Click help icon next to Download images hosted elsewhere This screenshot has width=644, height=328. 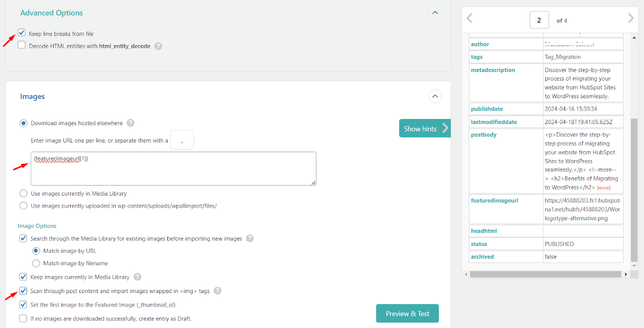(x=130, y=123)
